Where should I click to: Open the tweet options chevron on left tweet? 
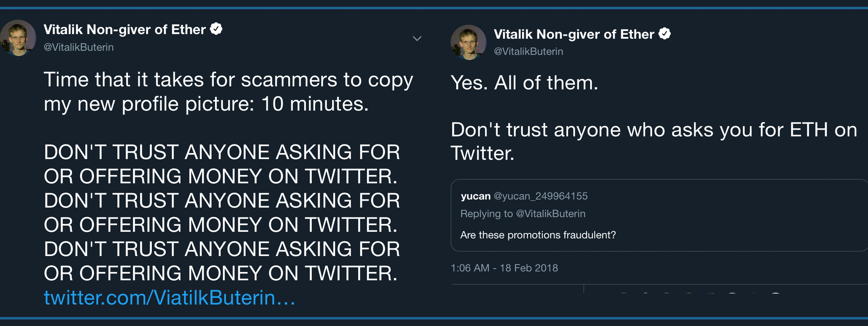(x=417, y=39)
